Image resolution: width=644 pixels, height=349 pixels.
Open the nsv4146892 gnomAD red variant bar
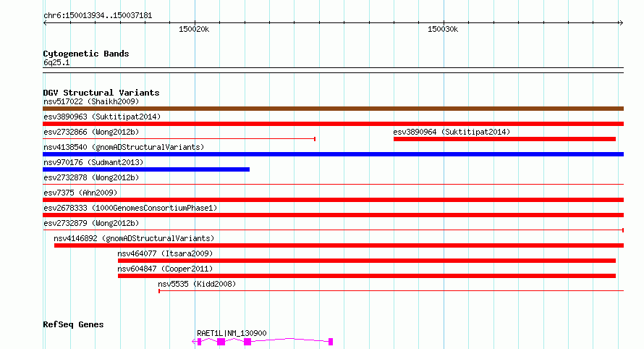(339, 245)
